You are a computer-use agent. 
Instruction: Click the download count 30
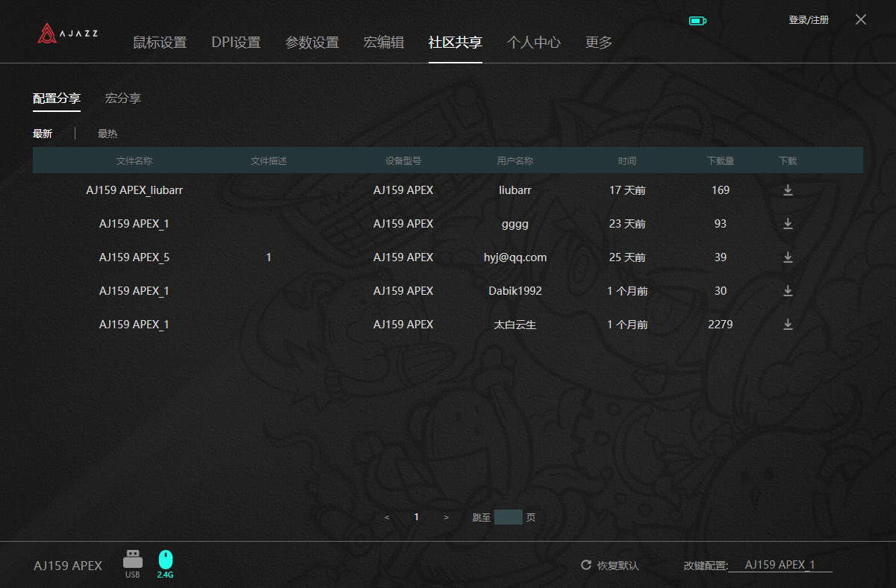coord(721,291)
